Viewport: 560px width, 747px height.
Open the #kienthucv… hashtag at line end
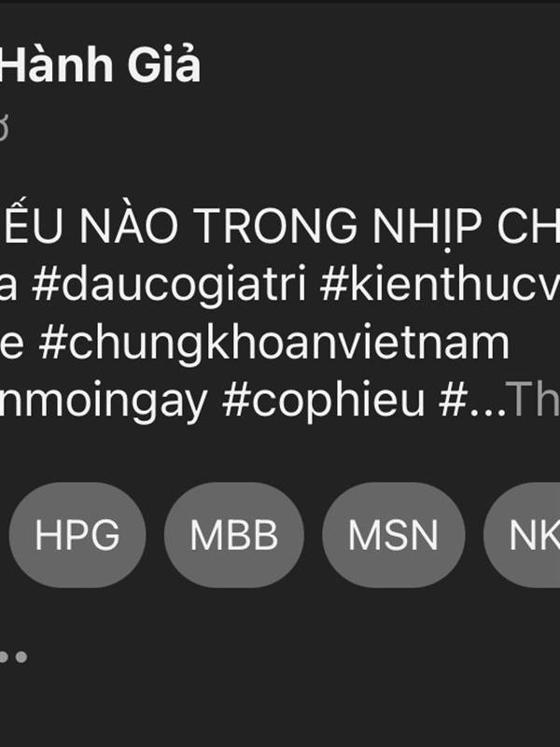click(x=440, y=285)
